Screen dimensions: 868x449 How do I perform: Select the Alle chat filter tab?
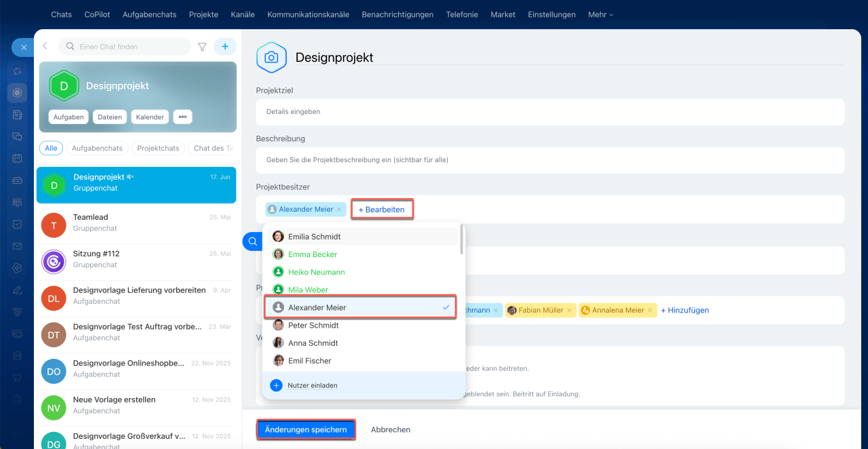point(51,148)
